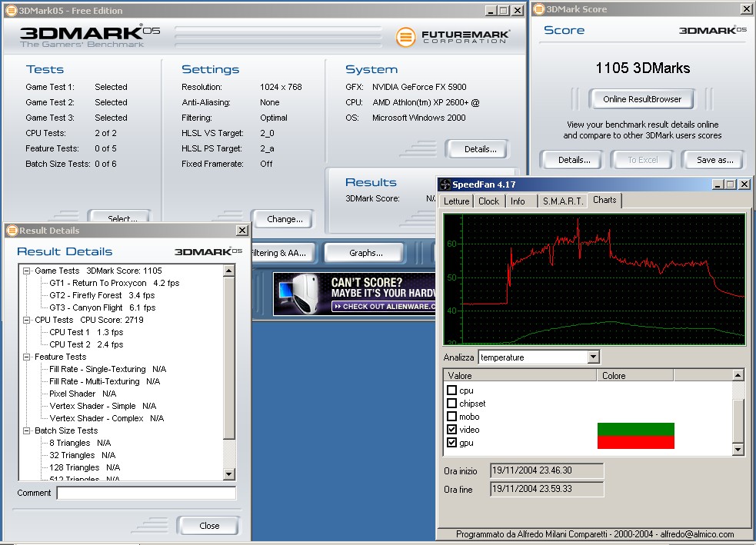The height and width of the screenshot is (545, 756).
Task: Collapse the CPU Tests tree node
Action: pos(27,320)
